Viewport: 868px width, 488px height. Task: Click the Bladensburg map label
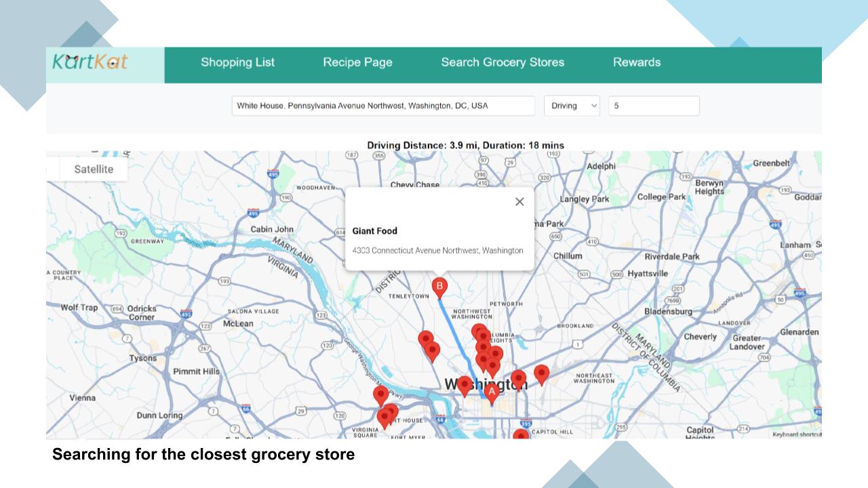click(668, 311)
